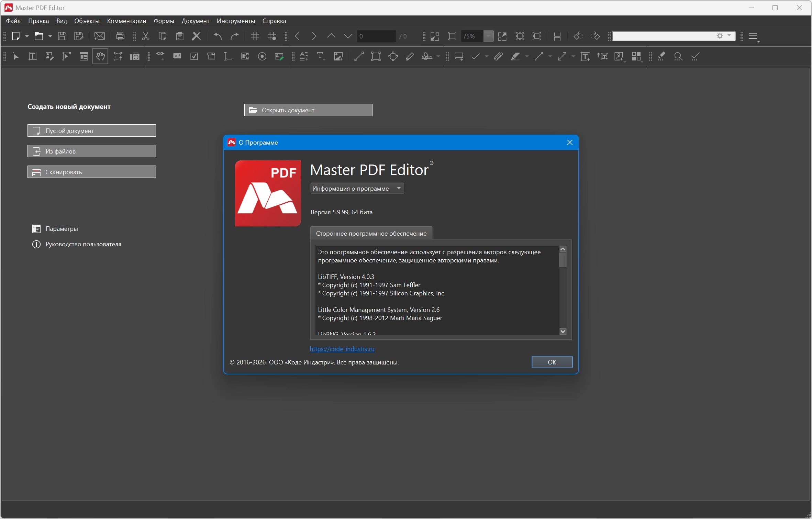The width and height of the screenshot is (812, 519).
Task: Click the license scrollbar down arrow
Action: tap(563, 331)
